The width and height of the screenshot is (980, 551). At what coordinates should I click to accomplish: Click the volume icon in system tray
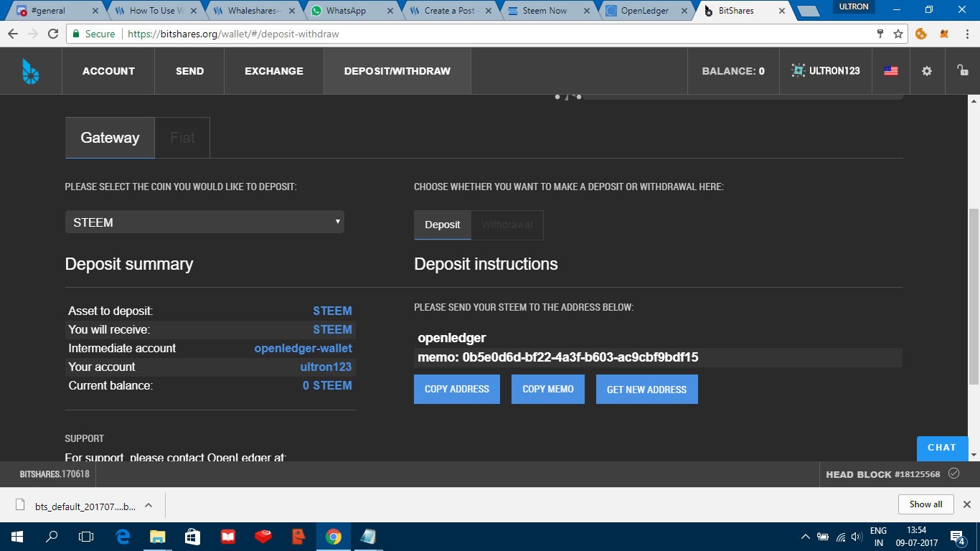coord(856,537)
